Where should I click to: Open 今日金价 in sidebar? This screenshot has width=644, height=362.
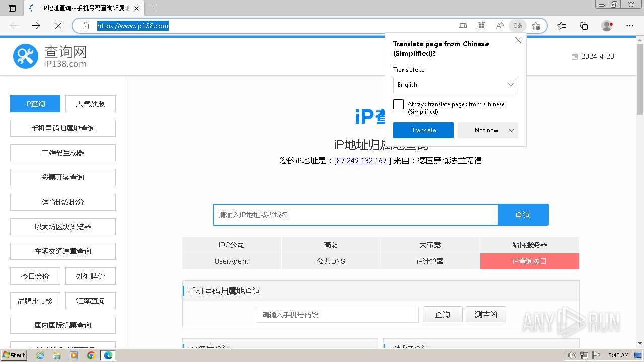[x=35, y=276]
